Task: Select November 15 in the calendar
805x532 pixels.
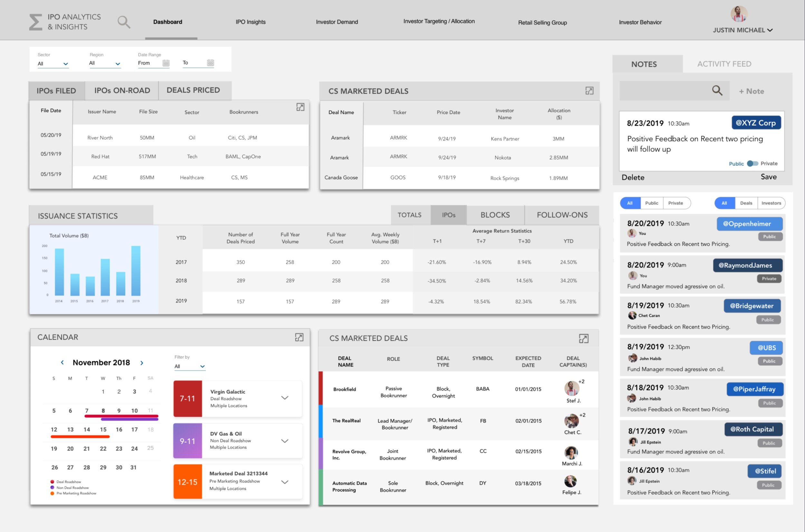Action: 103,430
